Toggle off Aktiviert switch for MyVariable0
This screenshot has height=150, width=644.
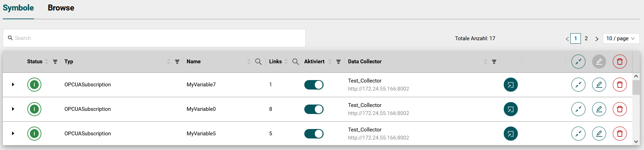(314, 109)
